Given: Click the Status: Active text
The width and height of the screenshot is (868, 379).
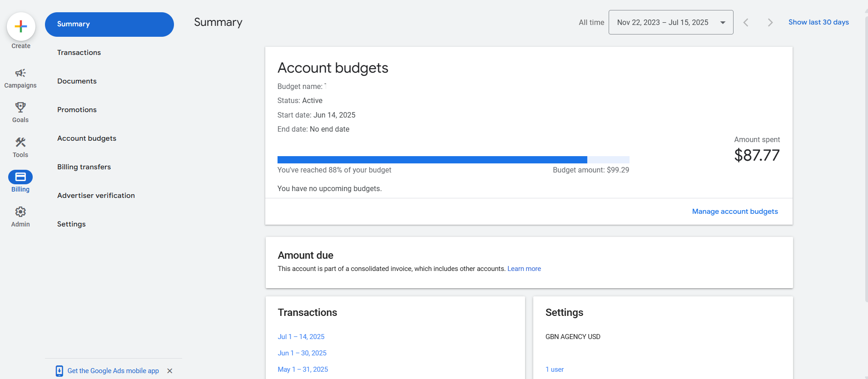Looking at the screenshot, I should click(300, 101).
